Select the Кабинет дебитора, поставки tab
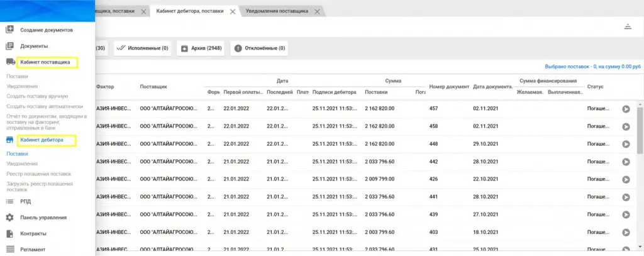Screen dimensions: 644x256 point(189,11)
